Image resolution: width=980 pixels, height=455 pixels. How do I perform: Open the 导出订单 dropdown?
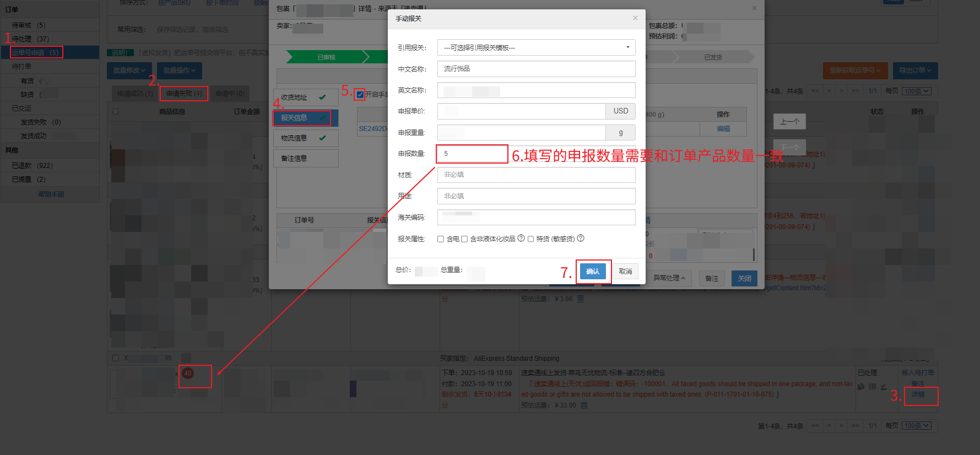point(915,71)
